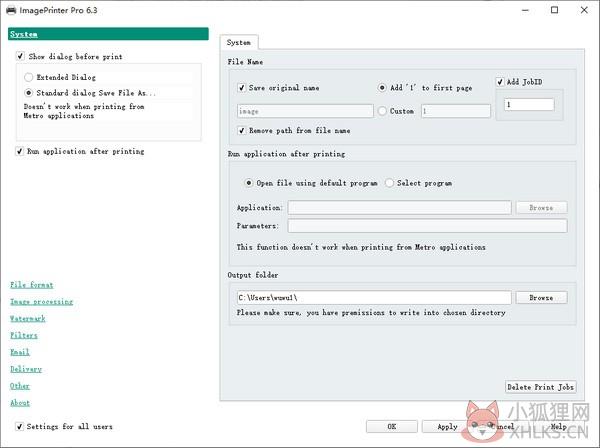This screenshot has width=600, height=448.
Task: Click the Custom value input field
Action: 456,111
